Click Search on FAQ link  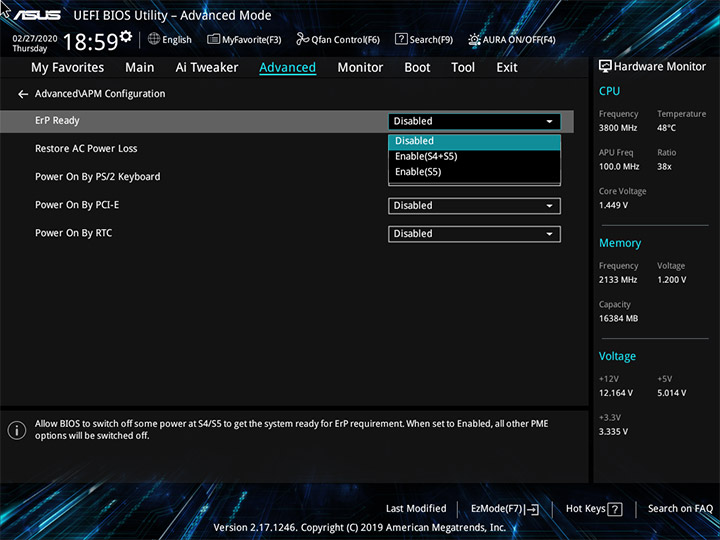[680, 509]
